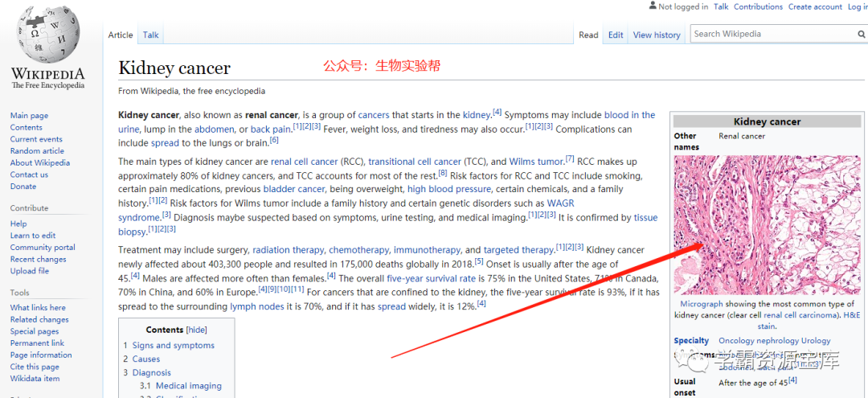Open the Urology specialty link
Screen dimensions: 868x398
[816, 341]
